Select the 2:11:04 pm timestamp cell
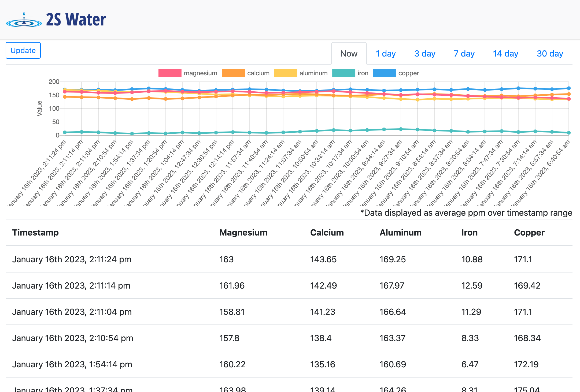Viewport: 580px width, 392px height. click(x=72, y=312)
